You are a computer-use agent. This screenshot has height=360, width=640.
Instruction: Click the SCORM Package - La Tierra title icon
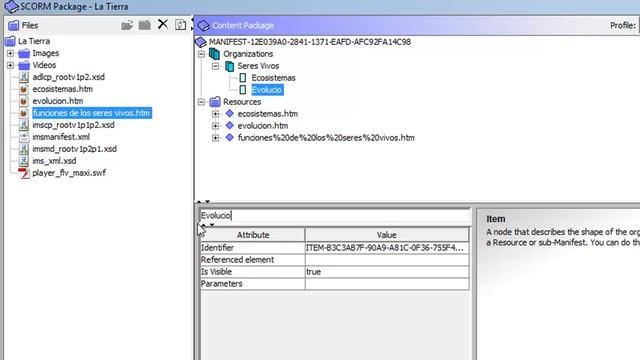click(x=11, y=7)
